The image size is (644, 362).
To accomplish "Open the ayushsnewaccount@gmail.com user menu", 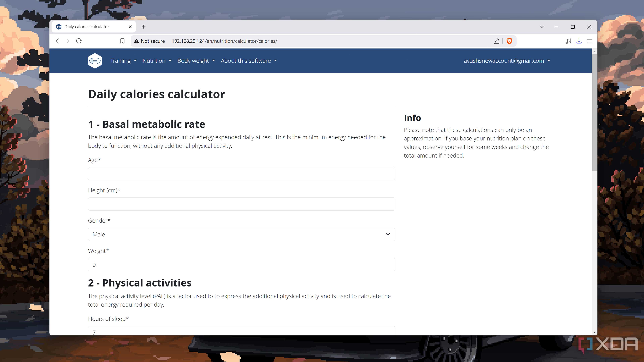I will (507, 61).
